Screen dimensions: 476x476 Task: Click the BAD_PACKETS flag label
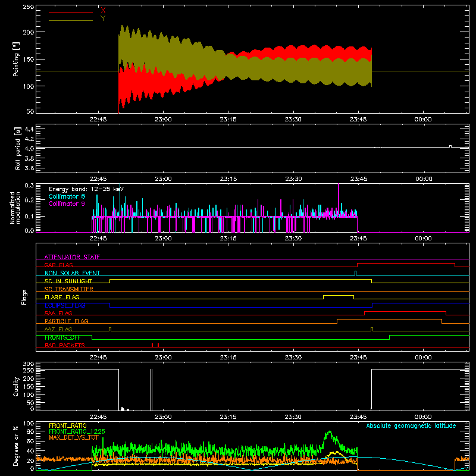point(65,345)
